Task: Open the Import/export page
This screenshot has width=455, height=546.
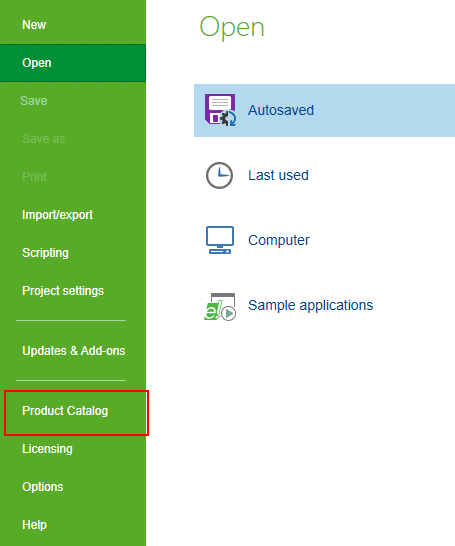Action: click(x=57, y=215)
